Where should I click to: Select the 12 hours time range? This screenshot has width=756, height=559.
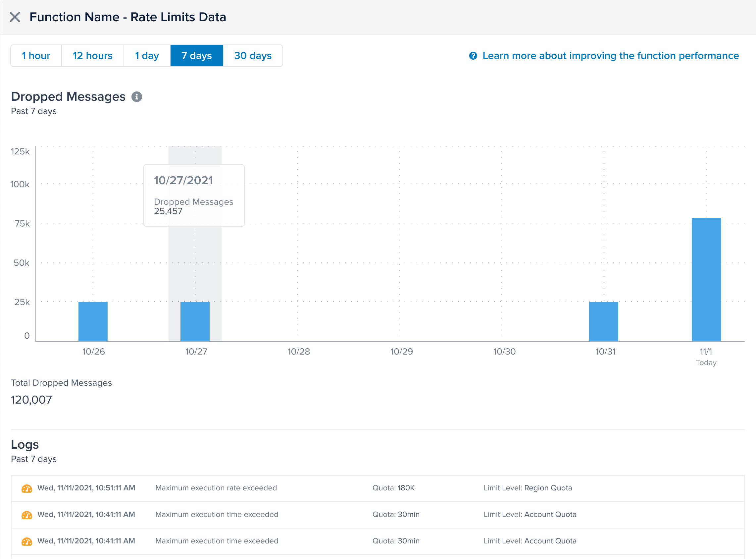coord(93,56)
